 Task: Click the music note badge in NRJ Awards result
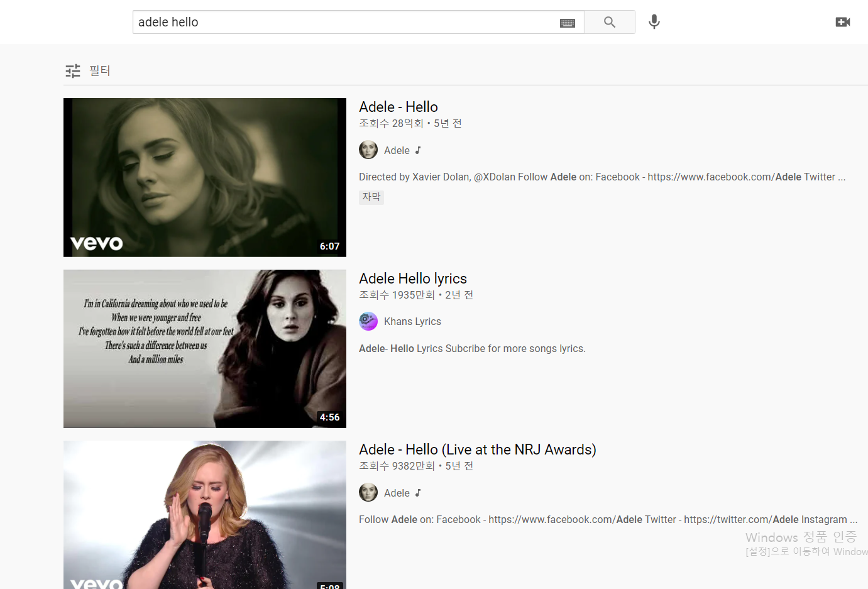pos(418,493)
